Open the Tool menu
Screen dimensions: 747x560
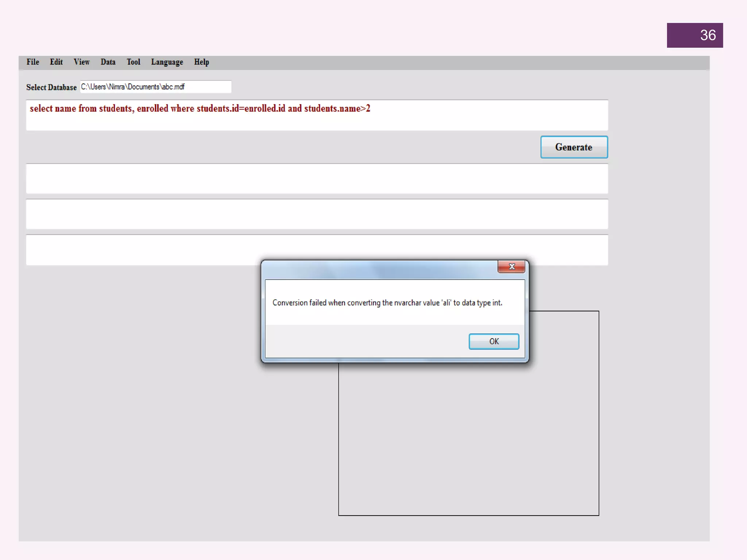(133, 62)
